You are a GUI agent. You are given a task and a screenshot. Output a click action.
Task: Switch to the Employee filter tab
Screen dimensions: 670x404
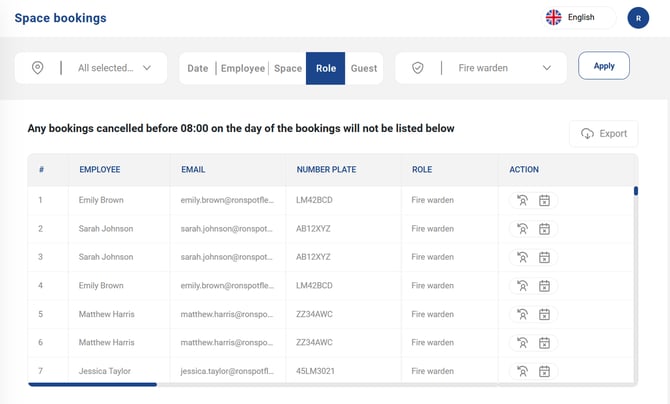click(x=243, y=68)
